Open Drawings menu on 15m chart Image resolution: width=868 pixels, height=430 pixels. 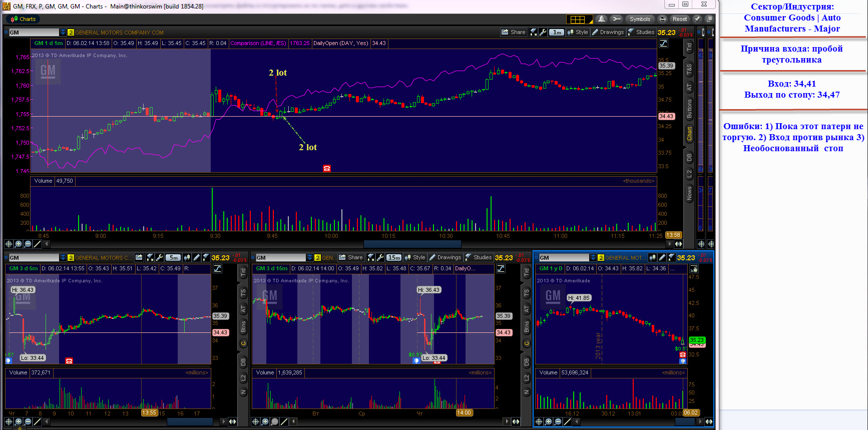click(446, 257)
